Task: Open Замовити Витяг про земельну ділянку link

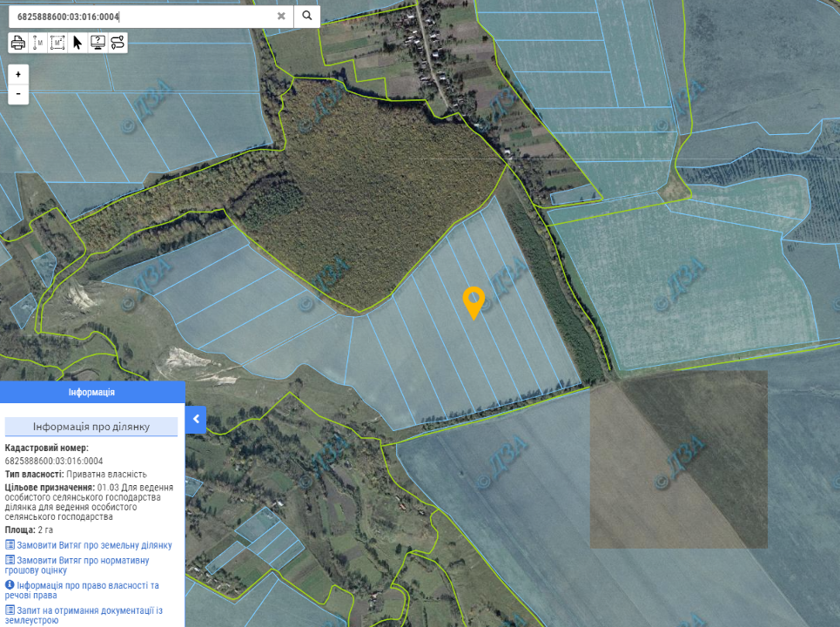Action: coord(94,545)
